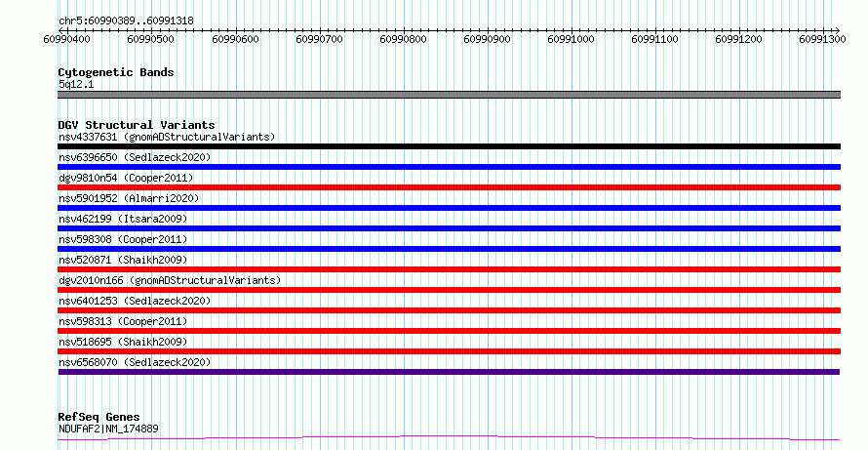
Task: Open variant nsv518695 (Shaikh2009) label
Action: (x=123, y=342)
